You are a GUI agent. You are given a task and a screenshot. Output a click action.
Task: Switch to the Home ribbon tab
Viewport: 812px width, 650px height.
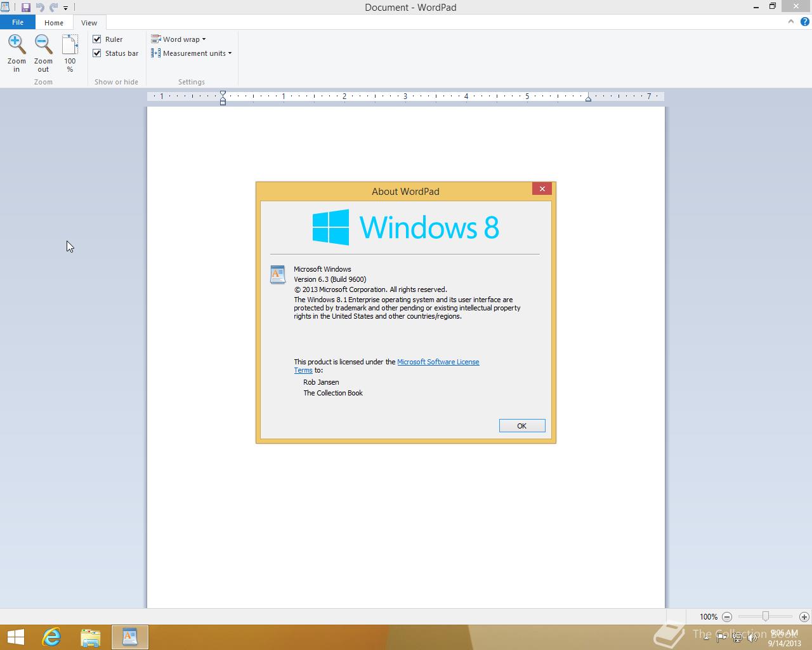[54, 23]
